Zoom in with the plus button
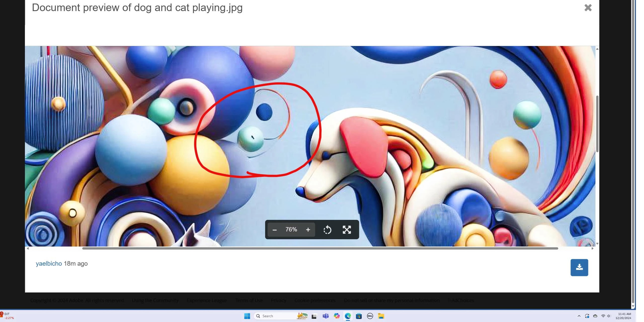This screenshot has height=322, width=644. tap(308, 230)
